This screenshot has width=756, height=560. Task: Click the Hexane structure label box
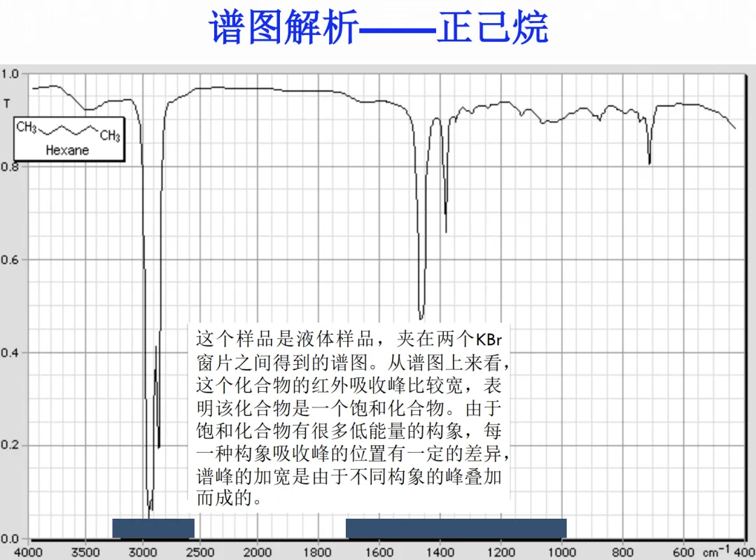click(69, 139)
